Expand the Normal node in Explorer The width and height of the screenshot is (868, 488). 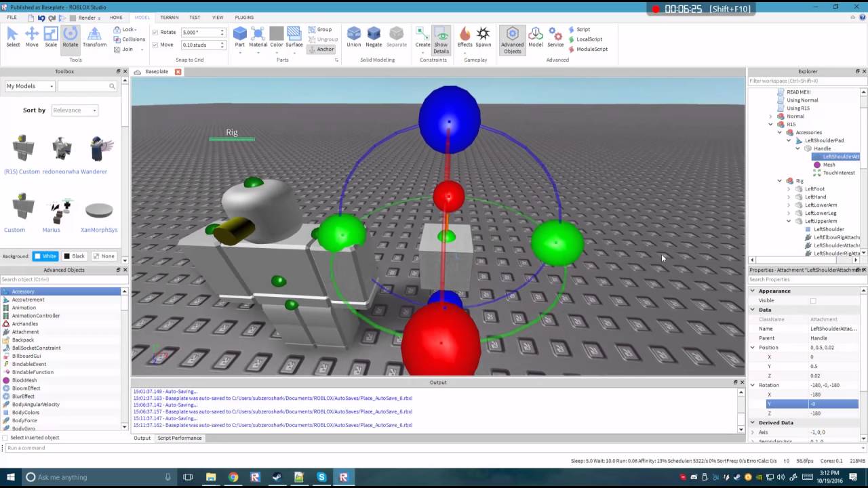[770, 117]
